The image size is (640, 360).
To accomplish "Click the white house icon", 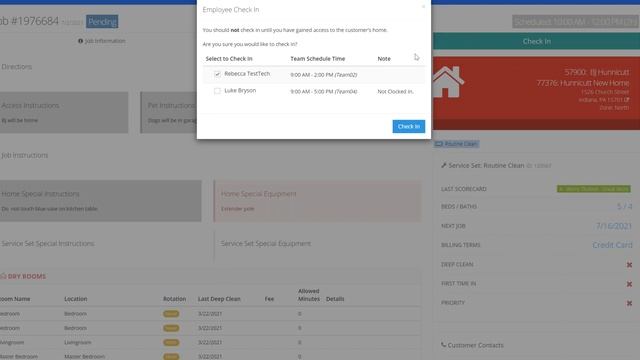I will pyautogui.click(x=448, y=82).
